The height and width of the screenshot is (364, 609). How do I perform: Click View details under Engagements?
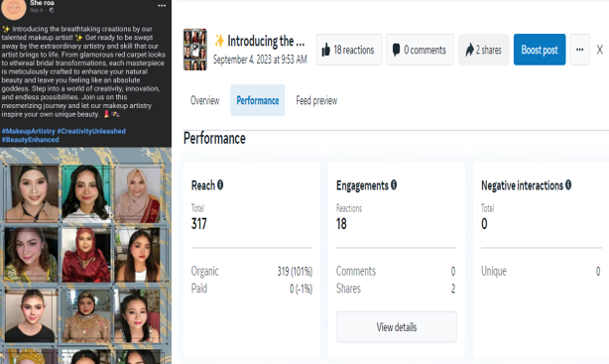(396, 326)
